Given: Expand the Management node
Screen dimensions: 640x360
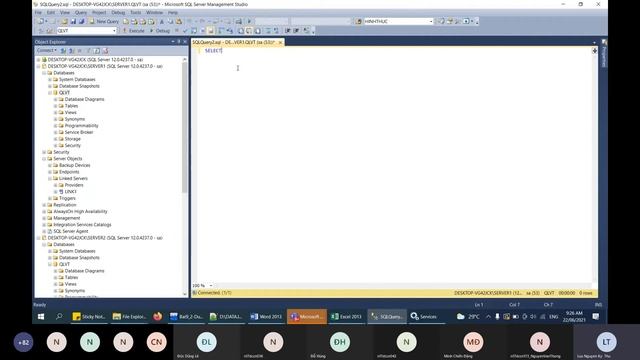Looking at the screenshot, I should (44, 218).
